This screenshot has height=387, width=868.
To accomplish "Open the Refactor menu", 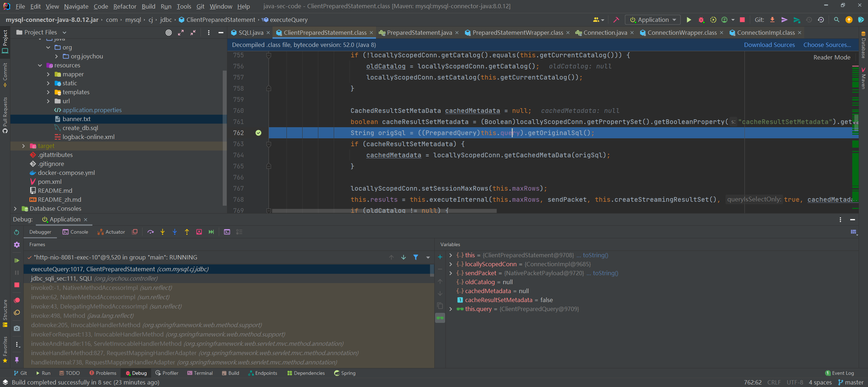I will click(125, 6).
